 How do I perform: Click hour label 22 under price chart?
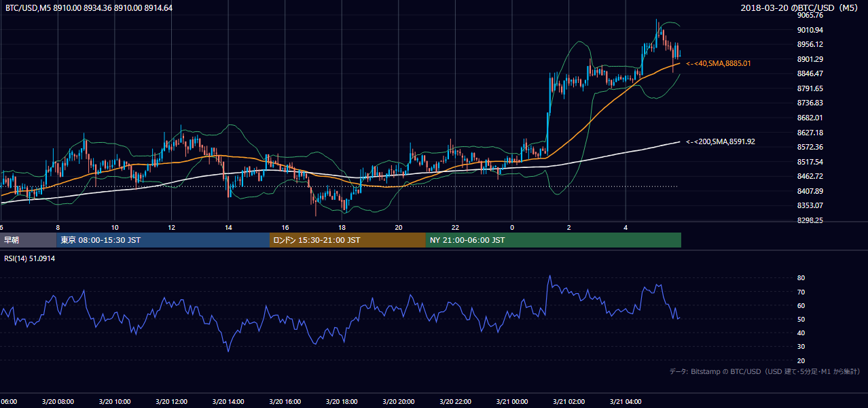455,227
